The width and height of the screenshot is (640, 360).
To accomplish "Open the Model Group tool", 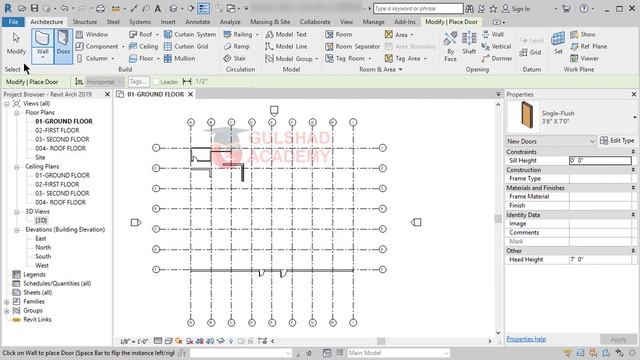I will tap(291, 59).
